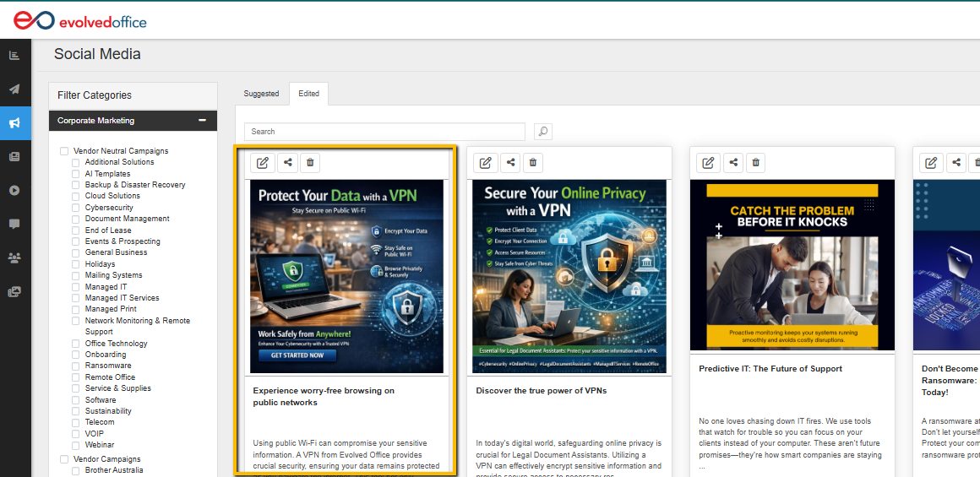Edit the Secure Your Online Privacy post
Image resolution: width=980 pixels, height=477 pixels.
(x=485, y=163)
